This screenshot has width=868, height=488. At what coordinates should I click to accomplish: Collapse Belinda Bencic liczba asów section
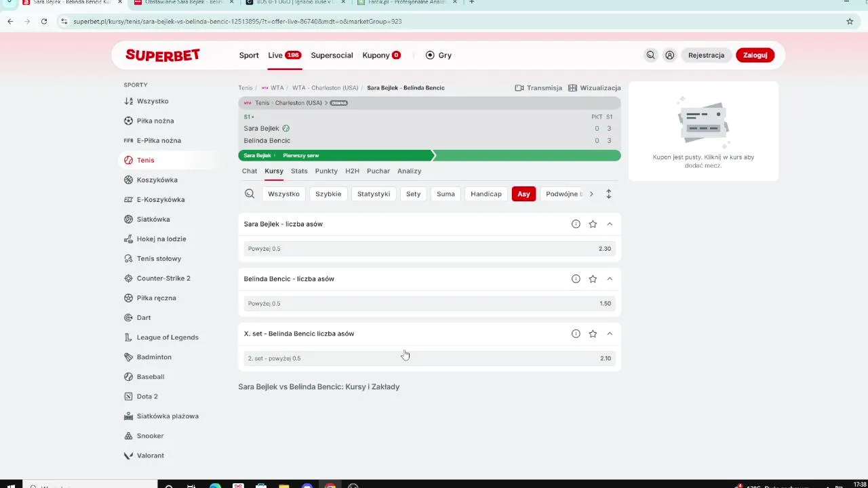pyautogui.click(x=610, y=279)
